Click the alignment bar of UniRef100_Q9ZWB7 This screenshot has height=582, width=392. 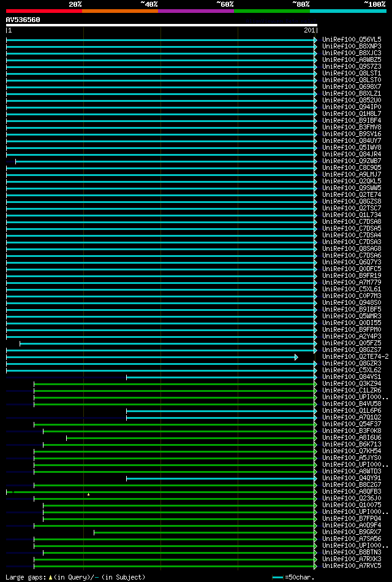click(165, 161)
